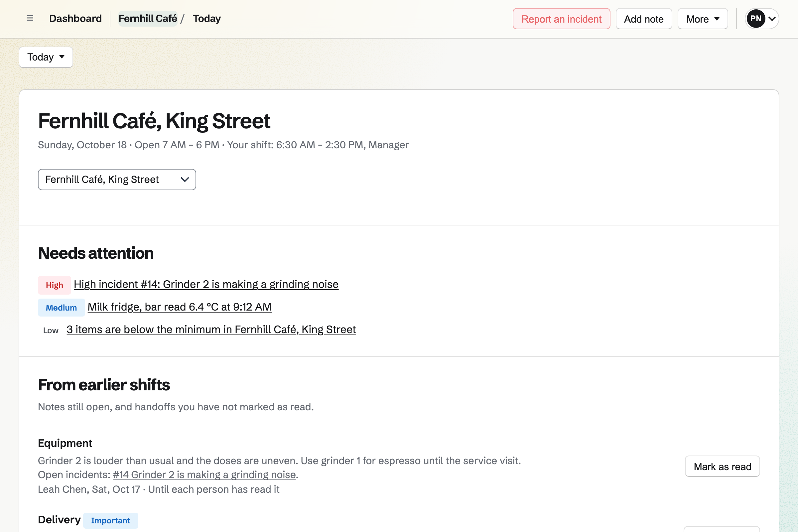The image size is (798, 532).
Task: Click the Needs attention heading
Action: point(96,253)
